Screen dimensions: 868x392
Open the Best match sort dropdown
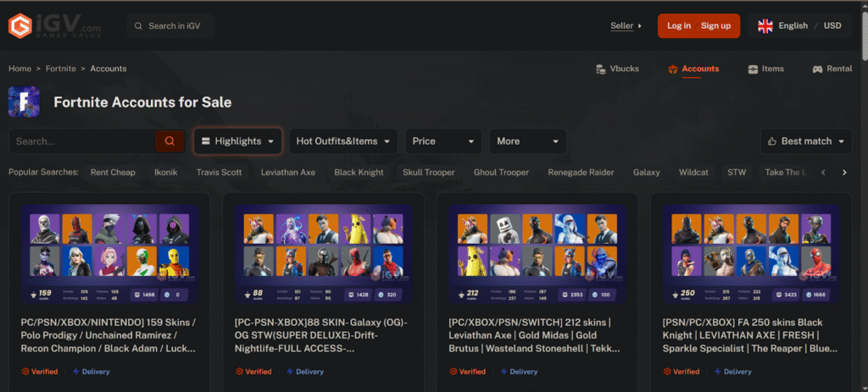pyautogui.click(x=805, y=141)
